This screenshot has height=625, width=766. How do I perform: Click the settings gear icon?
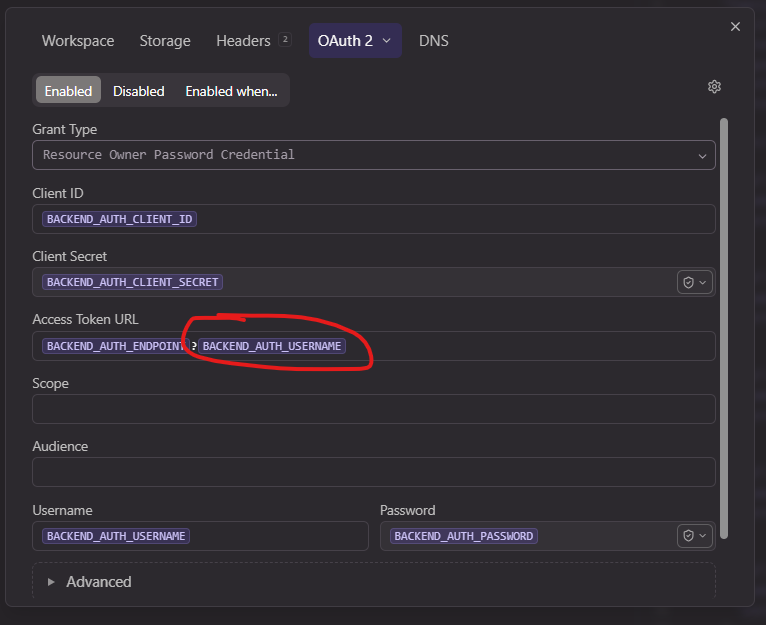[x=714, y=87]
